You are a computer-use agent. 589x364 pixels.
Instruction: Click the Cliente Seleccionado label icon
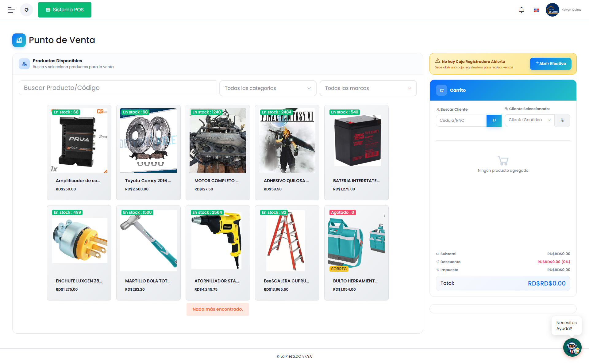coord(506,109)
